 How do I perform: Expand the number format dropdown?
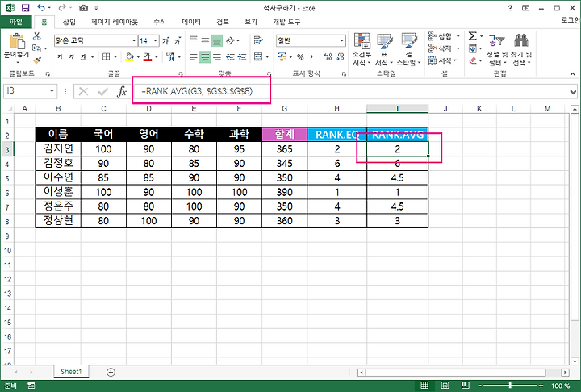(341, 40)
